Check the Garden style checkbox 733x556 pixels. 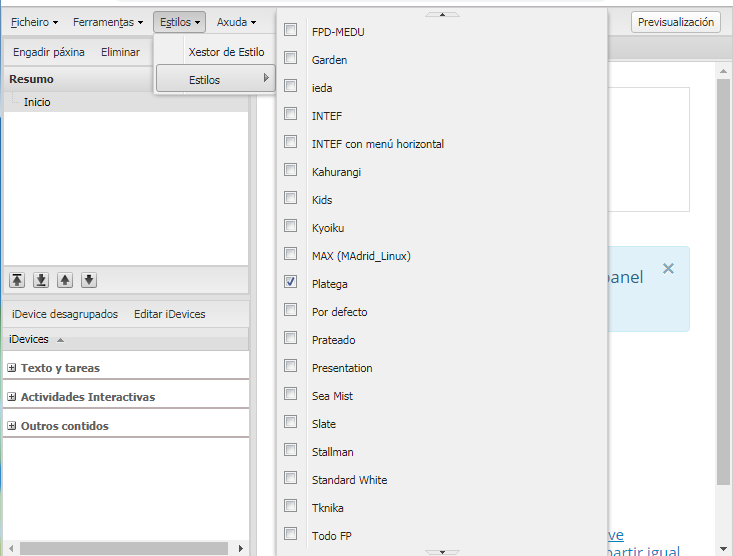tap(291, 59)
